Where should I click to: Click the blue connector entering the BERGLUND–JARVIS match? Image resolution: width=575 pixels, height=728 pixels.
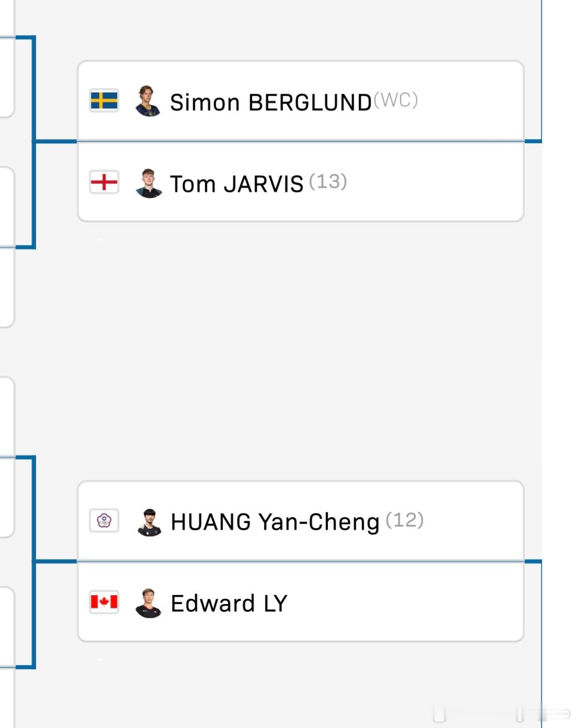click(x=55, y=141)
